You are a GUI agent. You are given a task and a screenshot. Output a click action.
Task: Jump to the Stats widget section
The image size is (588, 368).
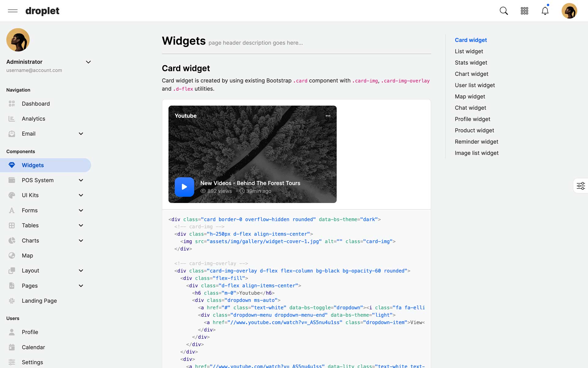click(x=471, y=63)
